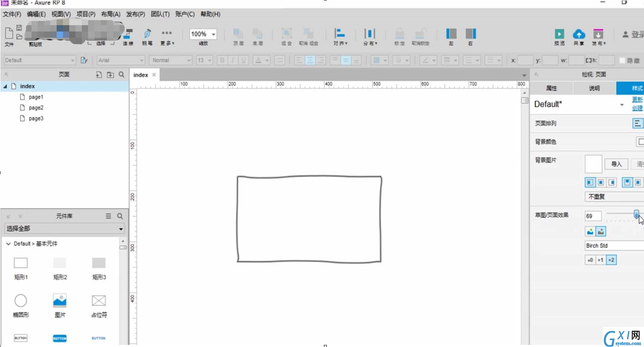The image size is (644, 347).
Task: Toggle Underline text formatting
Action: point(243,60)
